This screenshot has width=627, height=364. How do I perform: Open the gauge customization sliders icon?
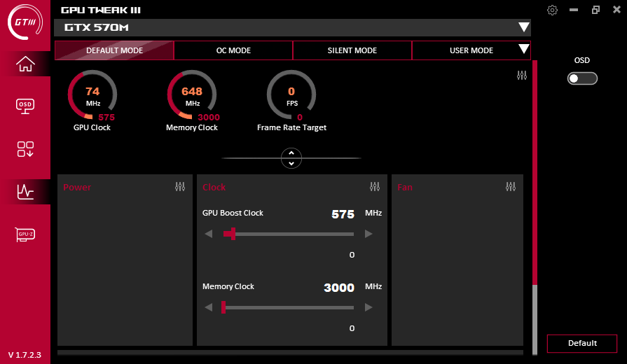pyautogui.click(x=522, y=75)
